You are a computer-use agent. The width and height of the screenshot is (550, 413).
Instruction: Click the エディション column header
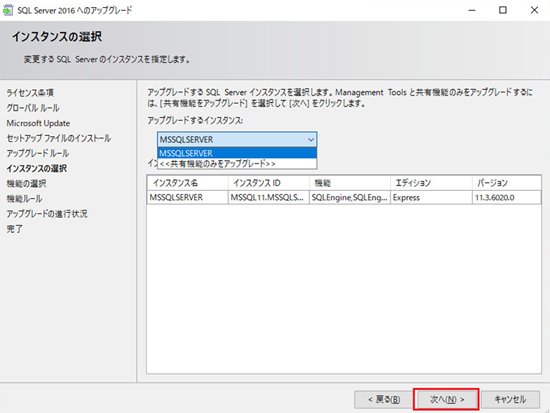(431, 183)
